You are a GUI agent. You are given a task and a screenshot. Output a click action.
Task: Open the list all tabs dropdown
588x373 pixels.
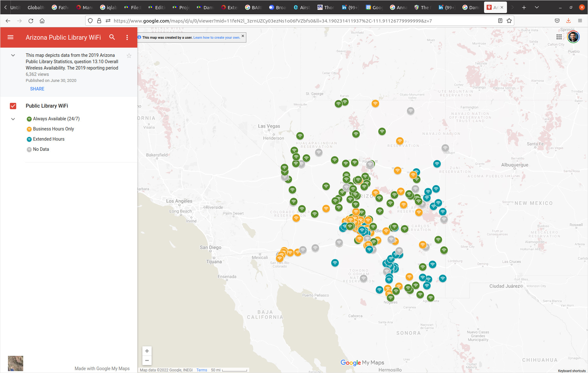coord(537,7)
